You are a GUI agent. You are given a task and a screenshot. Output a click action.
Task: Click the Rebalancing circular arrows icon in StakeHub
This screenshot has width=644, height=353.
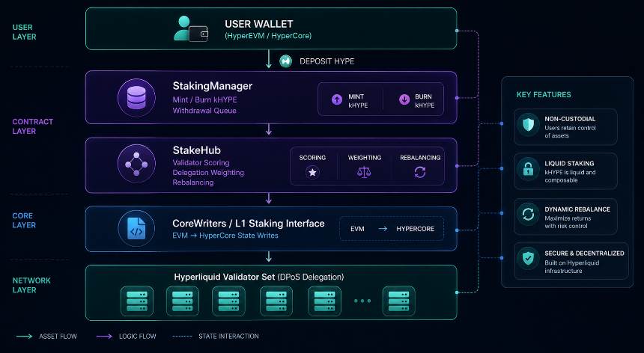(x=420, y=172)
